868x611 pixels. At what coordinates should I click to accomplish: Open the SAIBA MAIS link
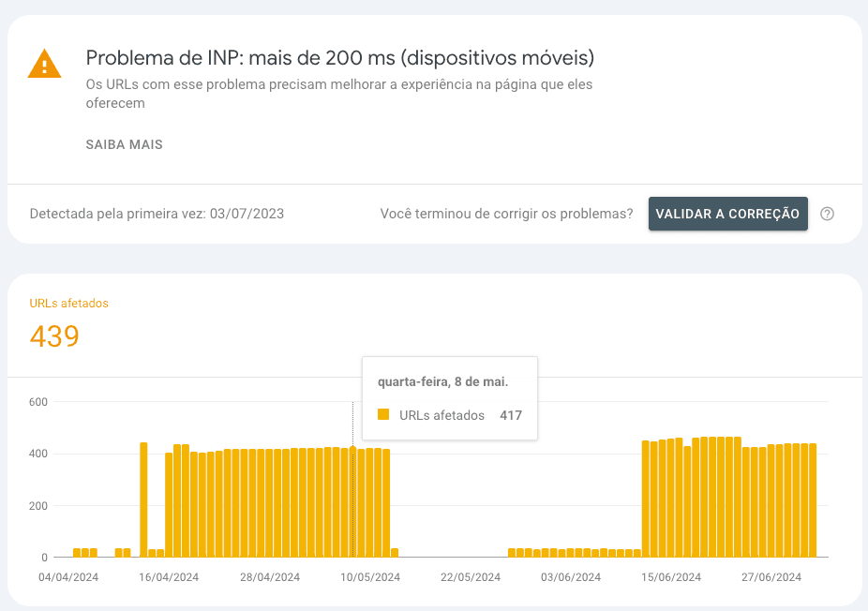125,145
